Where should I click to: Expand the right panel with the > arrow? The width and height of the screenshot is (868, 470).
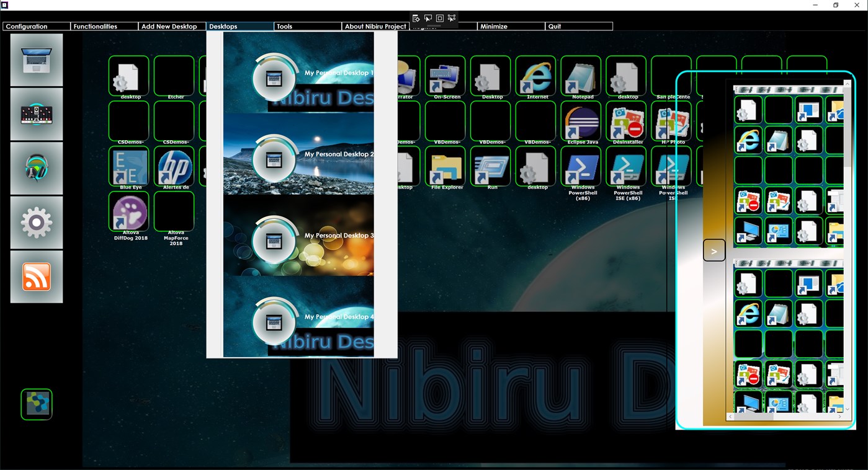coord(714,250)
